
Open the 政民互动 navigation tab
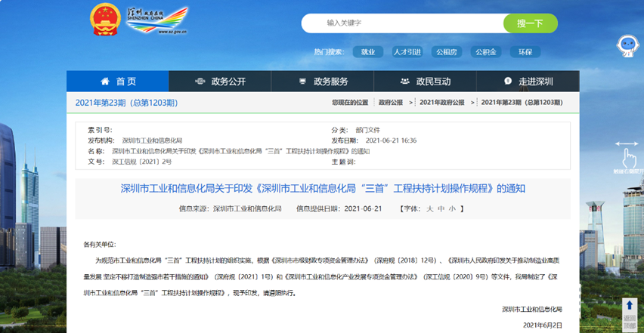tap(425, 82)
